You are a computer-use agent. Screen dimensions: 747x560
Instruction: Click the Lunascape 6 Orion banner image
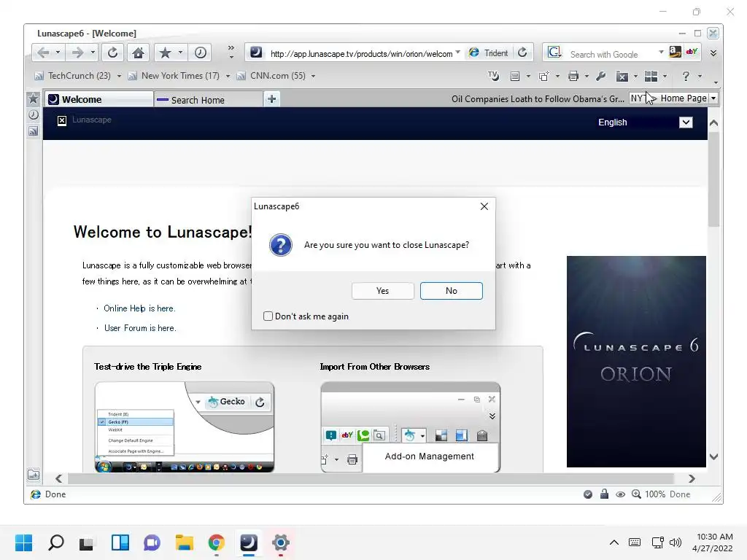click(636, 362)
